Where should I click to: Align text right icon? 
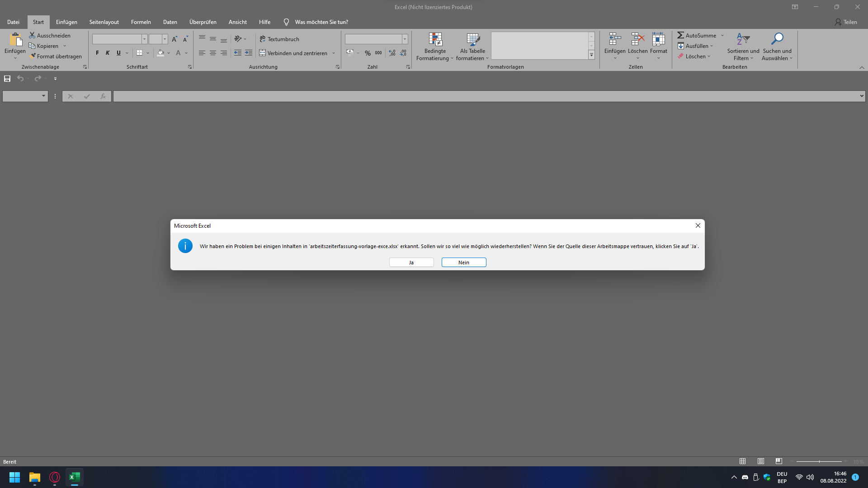224,53
